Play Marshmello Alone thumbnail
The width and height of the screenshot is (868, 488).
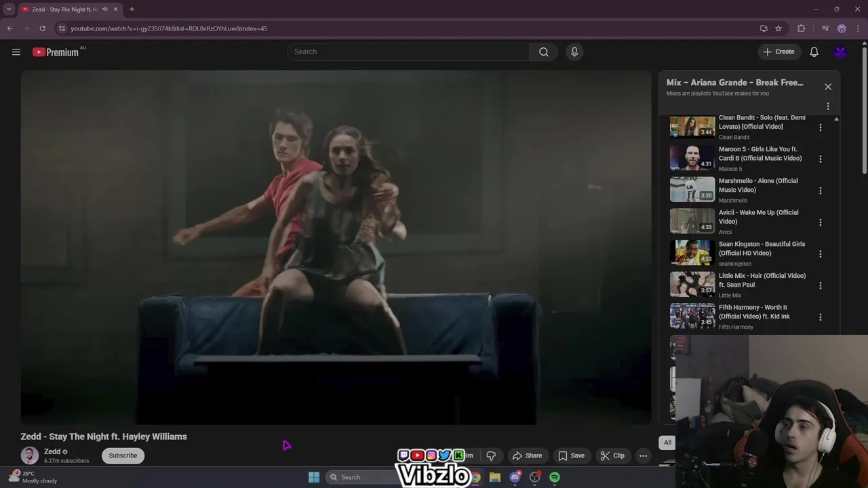pos(692,190)
